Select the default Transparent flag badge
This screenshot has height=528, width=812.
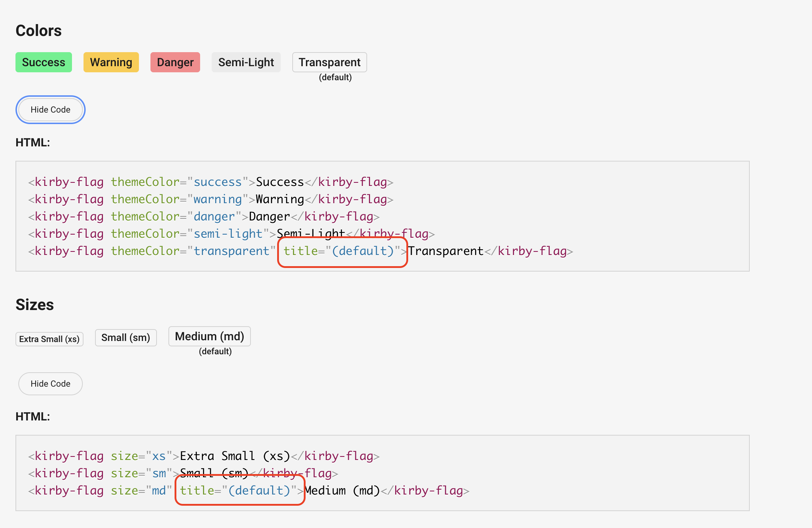(x=329, y=62)
